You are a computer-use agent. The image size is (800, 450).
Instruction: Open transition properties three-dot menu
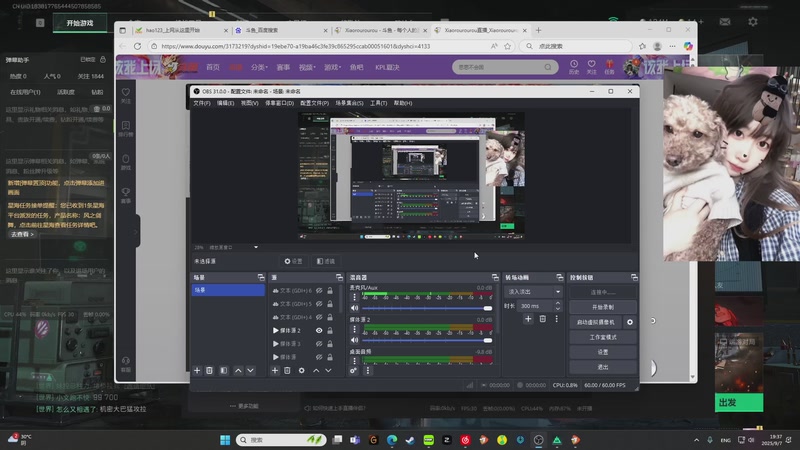[x=557, y=319]
